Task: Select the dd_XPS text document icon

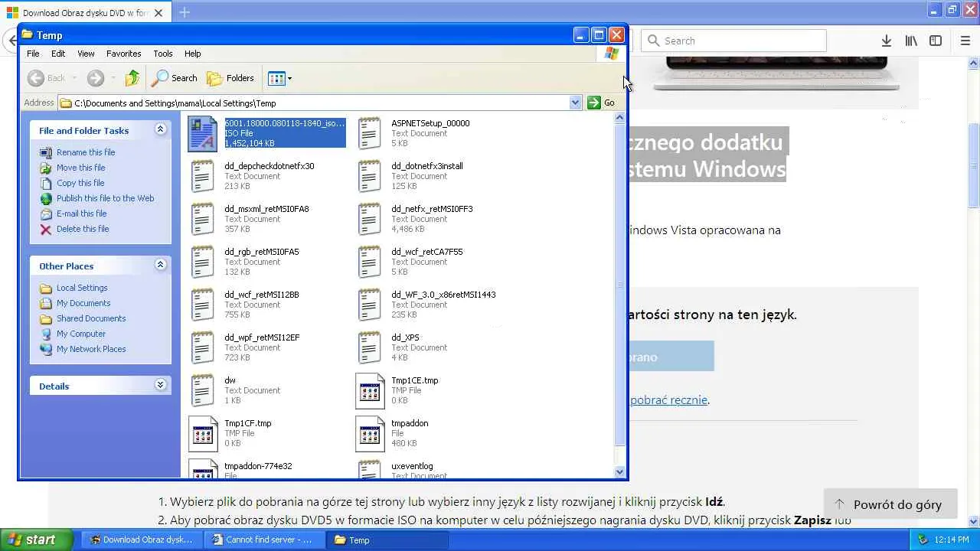Action: pyautogui.click(x=370, y=347)
